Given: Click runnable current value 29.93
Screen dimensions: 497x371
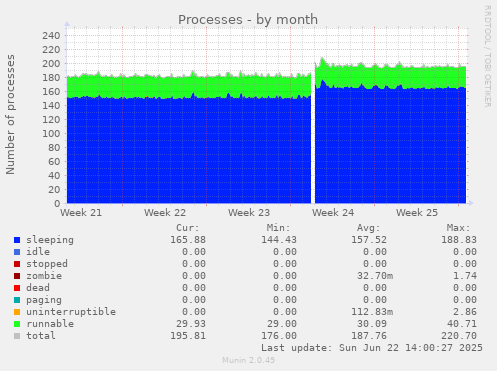Looking at the screenshot, I should tap(191, 324).
